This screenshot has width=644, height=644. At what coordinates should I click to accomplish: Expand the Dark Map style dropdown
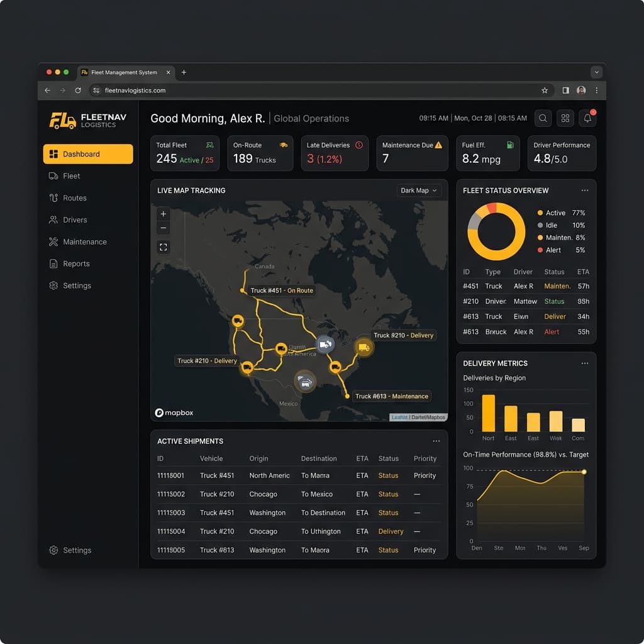pos(419,191)
